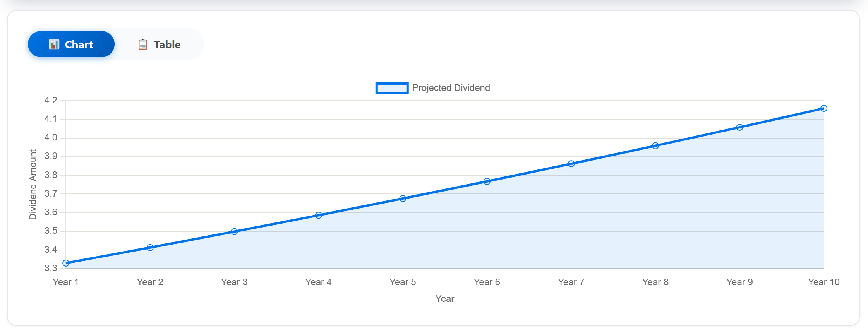Click the bar chart icon on Chart tab
The height and width of the screenshot is (332, 868).
pyautogui.click(x=54, y=44)
